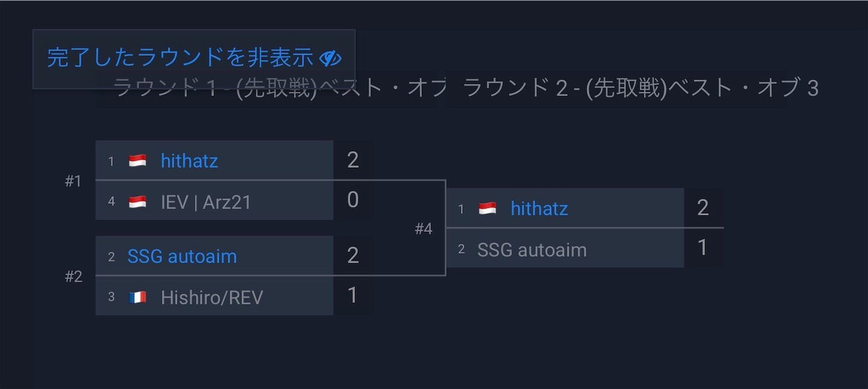Click hithatz score 2 in match #1

352,160
